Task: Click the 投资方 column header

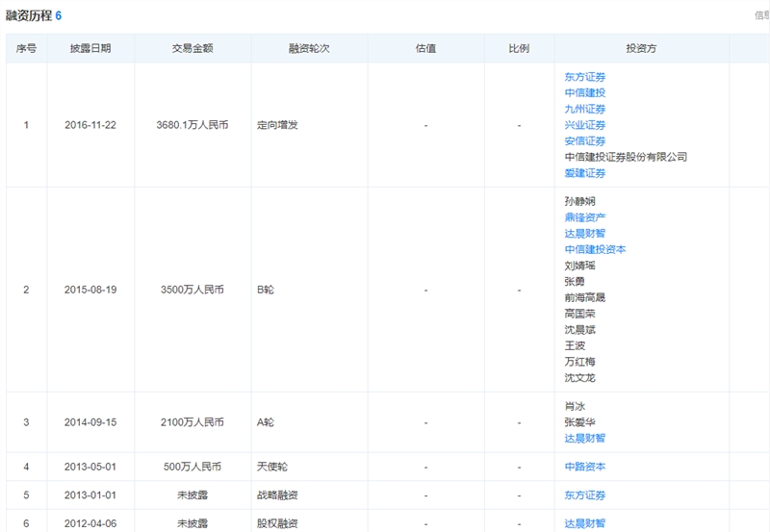Action: [641, 48]
